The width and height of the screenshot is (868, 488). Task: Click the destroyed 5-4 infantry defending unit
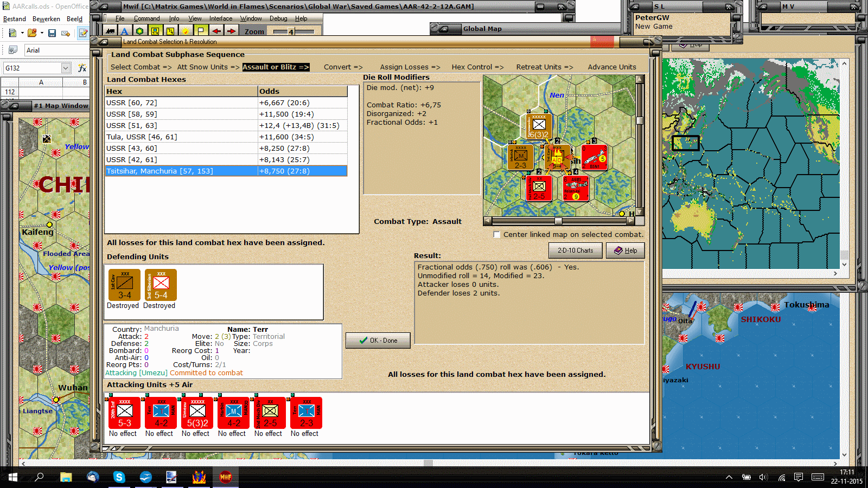point(161,285)
